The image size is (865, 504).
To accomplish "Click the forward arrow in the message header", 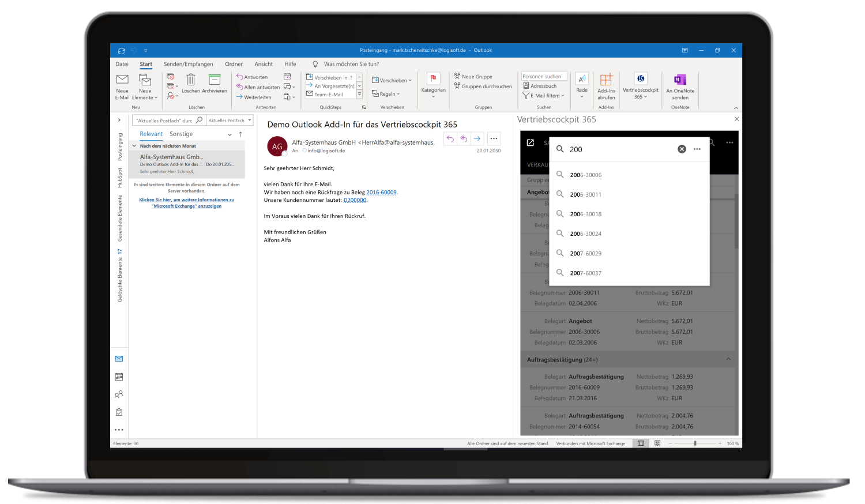I will click(477, 138).
